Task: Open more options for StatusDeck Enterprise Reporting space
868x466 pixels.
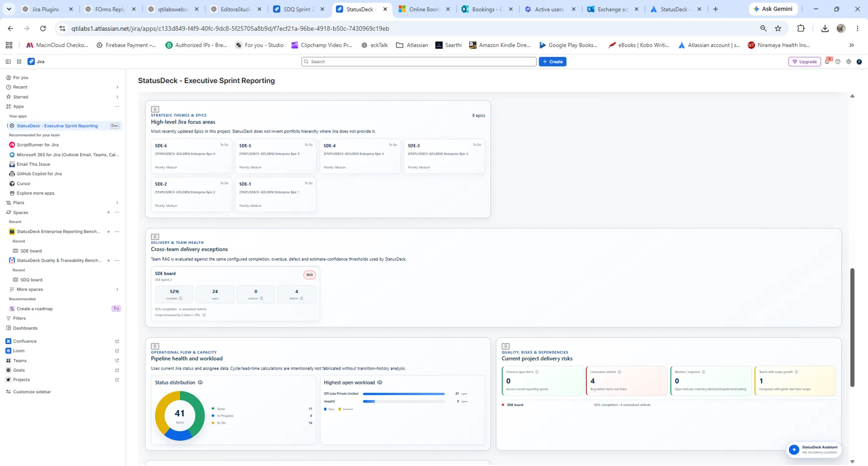Action: pyautogui.click(x=117, y=232)
